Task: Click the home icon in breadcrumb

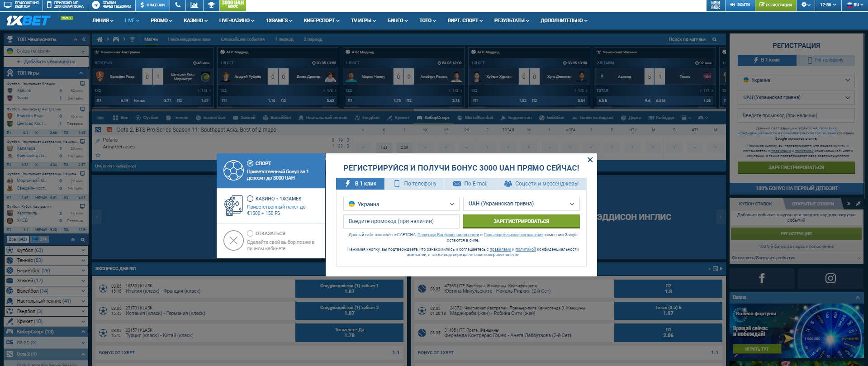Action: 100,39
